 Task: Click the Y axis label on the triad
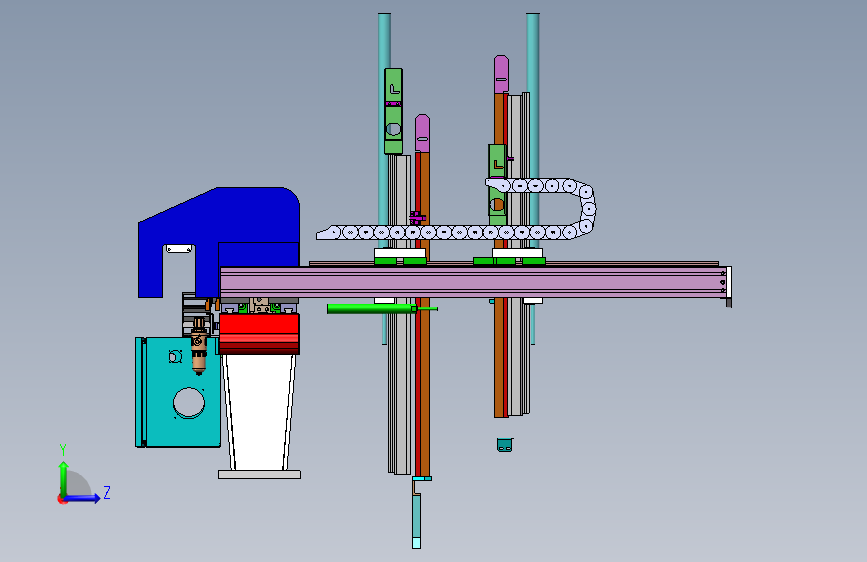coord(63,449)
